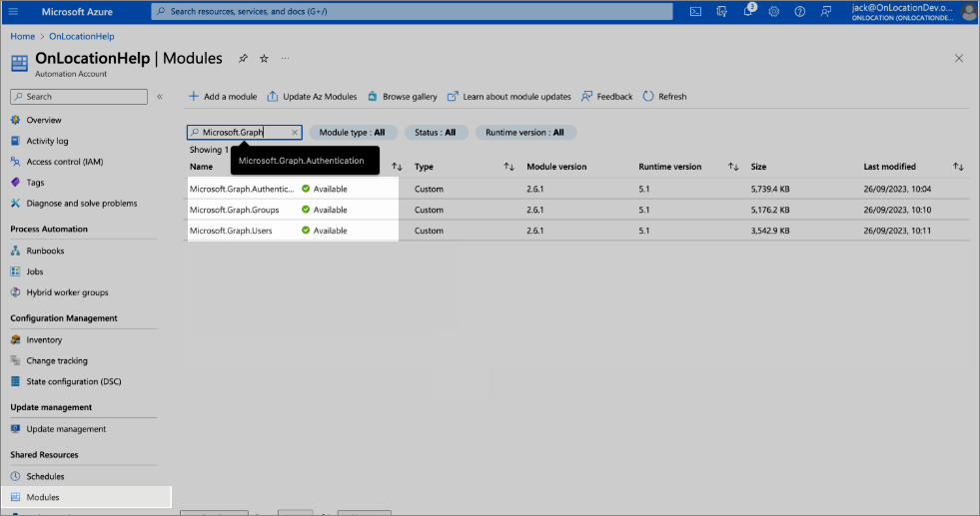This screenshot has height=516, width=980.
Task: Open Runbooks in the sidebar
Action: click(x=45, y=251)
